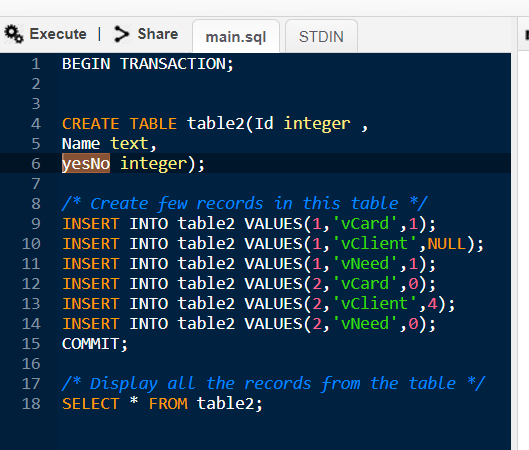Switch to the STDIN tab
The image size is (529, 450).
pos(321,36)
